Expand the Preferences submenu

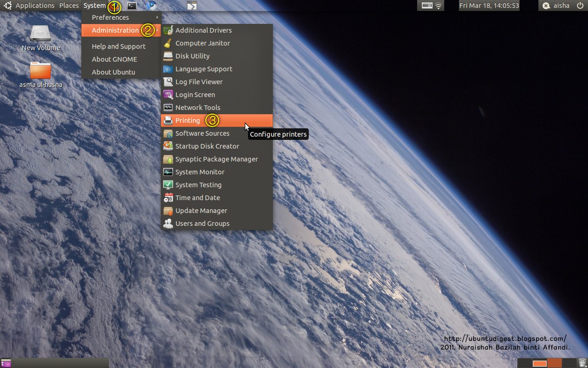point(121,17)
